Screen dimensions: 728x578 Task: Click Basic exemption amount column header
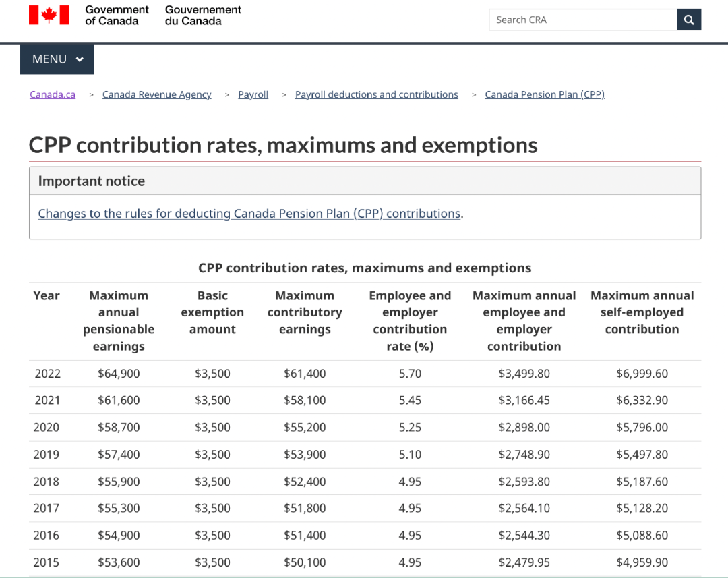(x=212, y=312)
